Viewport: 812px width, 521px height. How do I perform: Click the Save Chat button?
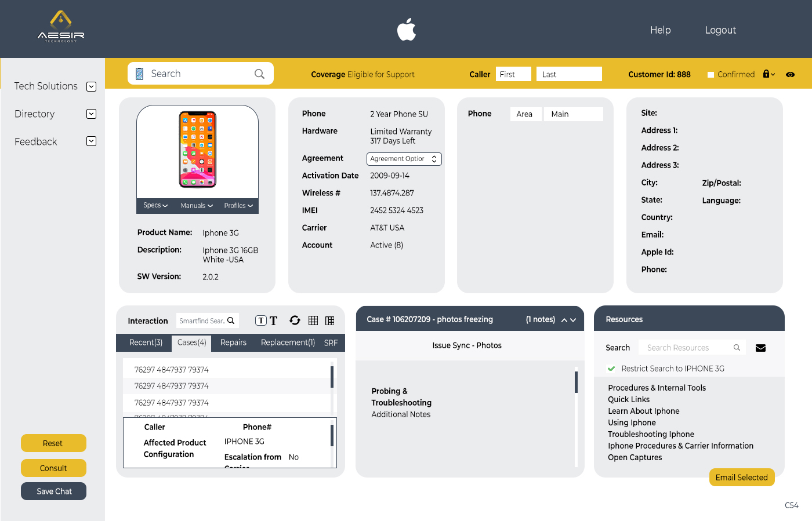point(53,491)
